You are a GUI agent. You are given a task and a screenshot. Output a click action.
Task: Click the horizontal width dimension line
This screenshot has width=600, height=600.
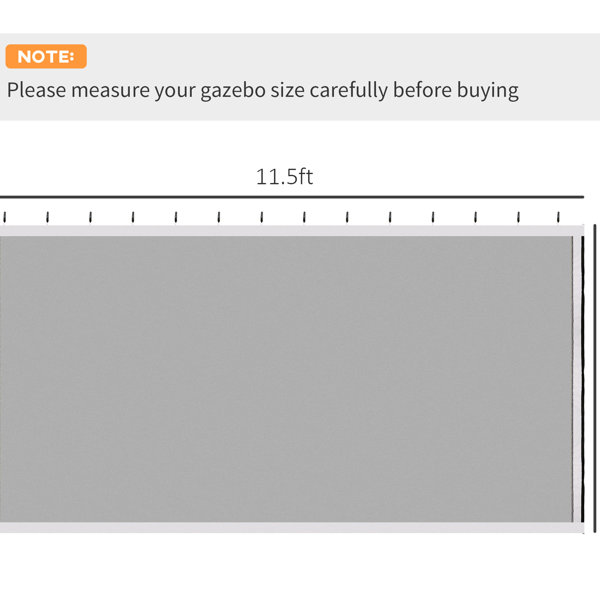(292, 197)
